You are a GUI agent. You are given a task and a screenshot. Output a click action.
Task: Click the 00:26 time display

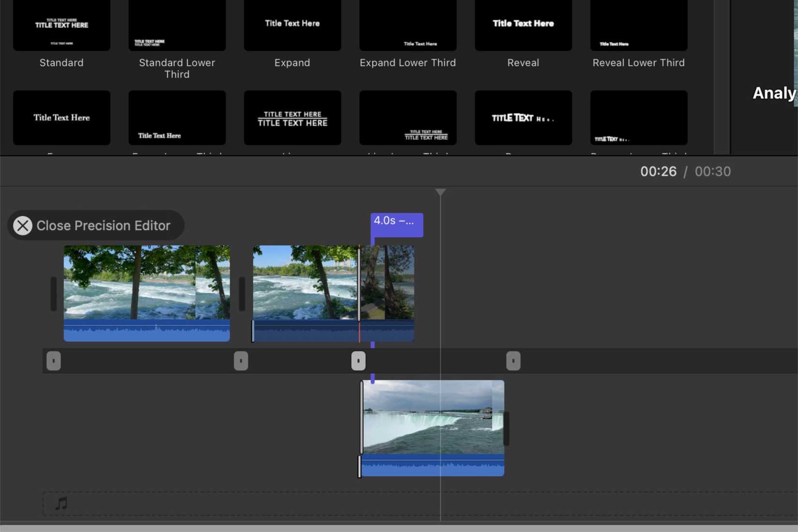tap(658, 171)
